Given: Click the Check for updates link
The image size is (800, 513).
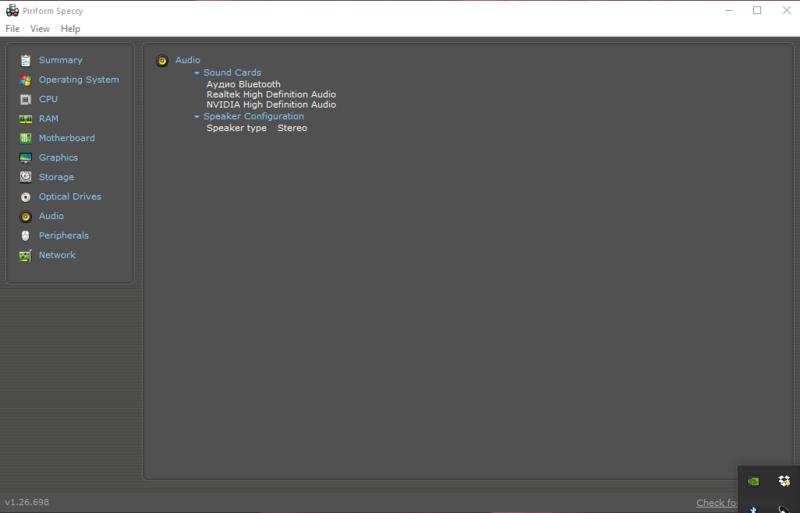Looking at the screenshot, I should [x=716, y=503].
